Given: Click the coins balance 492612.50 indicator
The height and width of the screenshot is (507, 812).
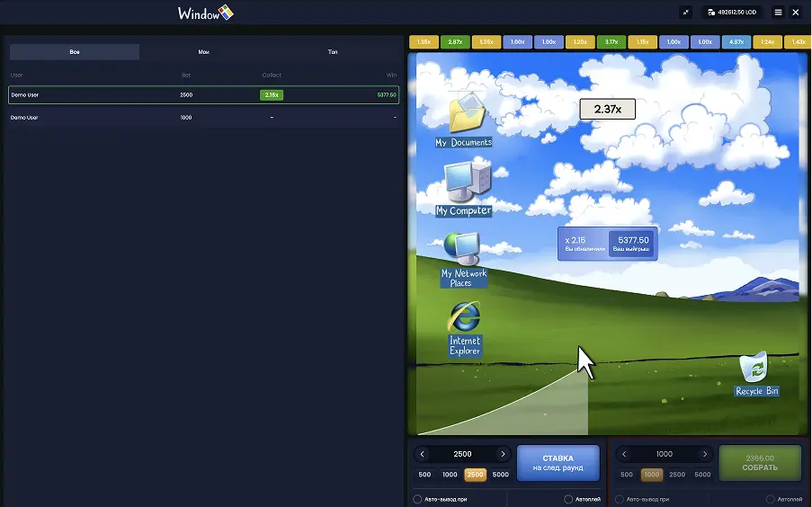Looking at the screenshot, I should 732,12.
